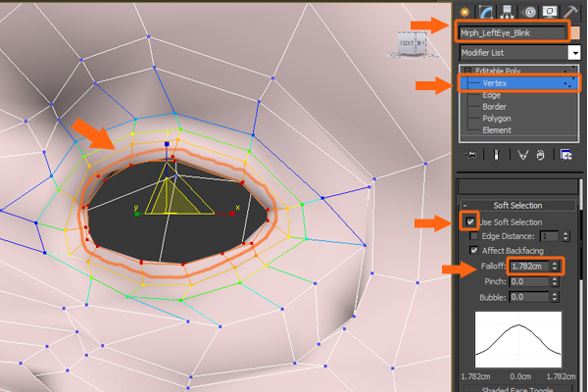
Task: Toggle the Affect Backfacing checkbox
Action: pos(474,250)
